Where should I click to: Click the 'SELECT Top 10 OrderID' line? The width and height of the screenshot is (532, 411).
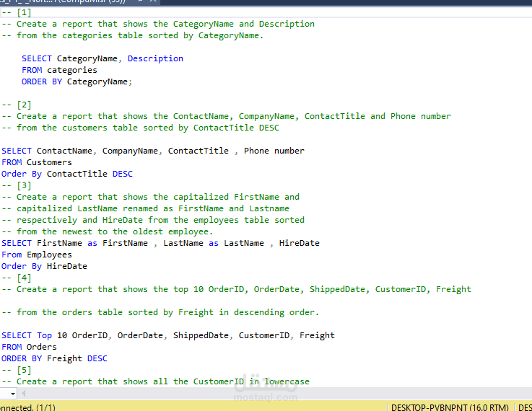(x=168, y=335)
